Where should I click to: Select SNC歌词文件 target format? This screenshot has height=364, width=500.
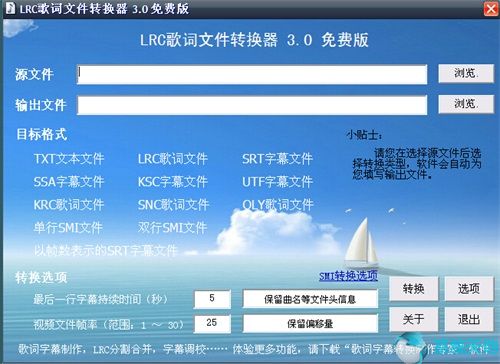[173, 205]
